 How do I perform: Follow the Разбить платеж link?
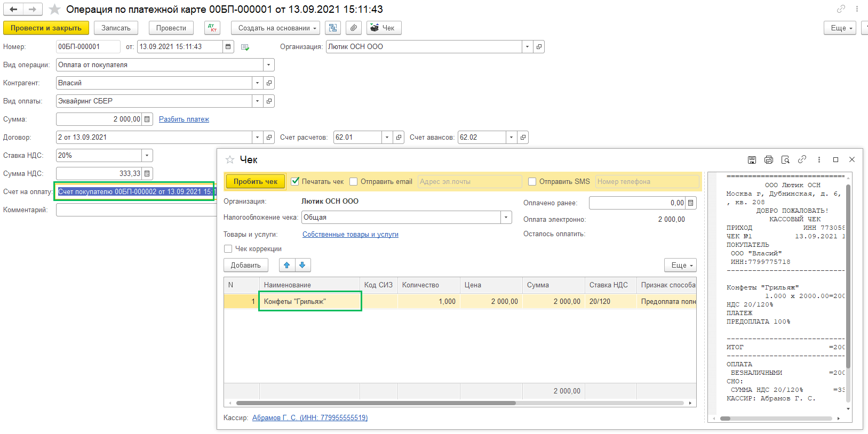[184, 119]
